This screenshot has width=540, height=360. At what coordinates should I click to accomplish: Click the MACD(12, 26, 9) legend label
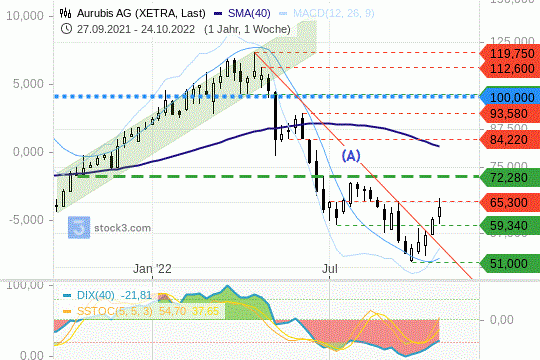tap(333, 13)
